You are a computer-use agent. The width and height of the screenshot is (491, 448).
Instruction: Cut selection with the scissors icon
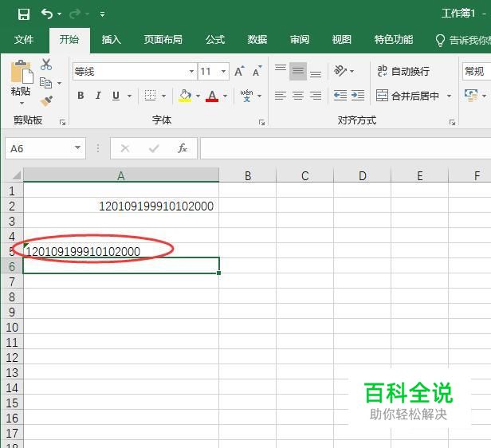click(x=46, y=65)
